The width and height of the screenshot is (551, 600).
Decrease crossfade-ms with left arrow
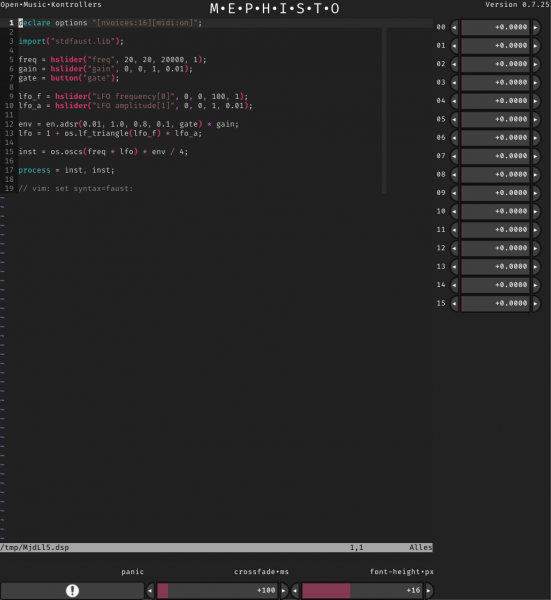click(x=150, y=590)
